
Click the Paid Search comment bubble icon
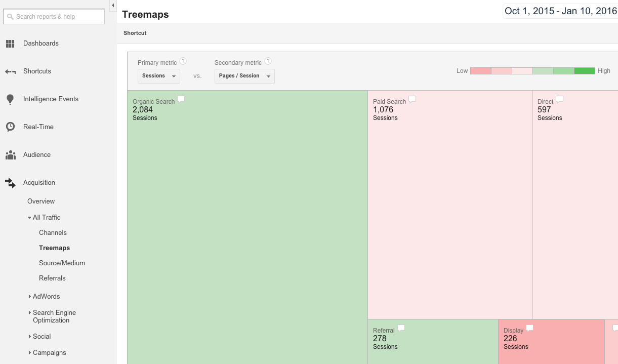point(413,100)
